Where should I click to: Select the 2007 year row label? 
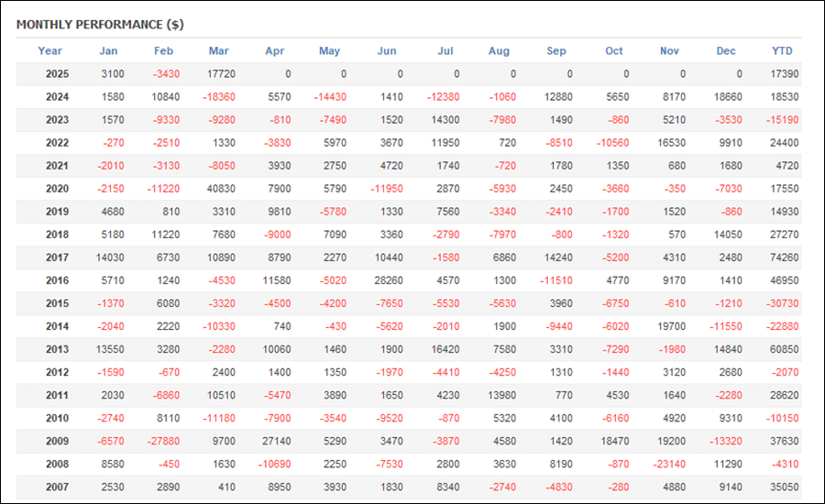pos(58,488)
